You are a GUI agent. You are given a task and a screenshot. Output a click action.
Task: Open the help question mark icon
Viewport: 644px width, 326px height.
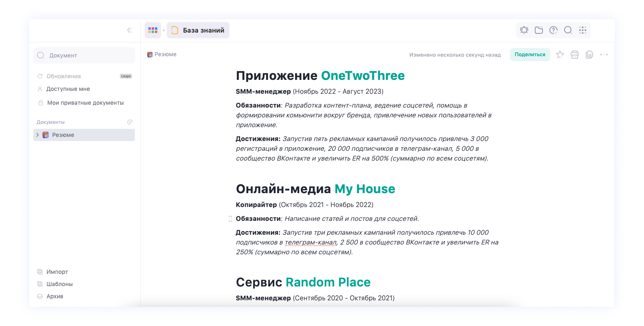point(554,30)
